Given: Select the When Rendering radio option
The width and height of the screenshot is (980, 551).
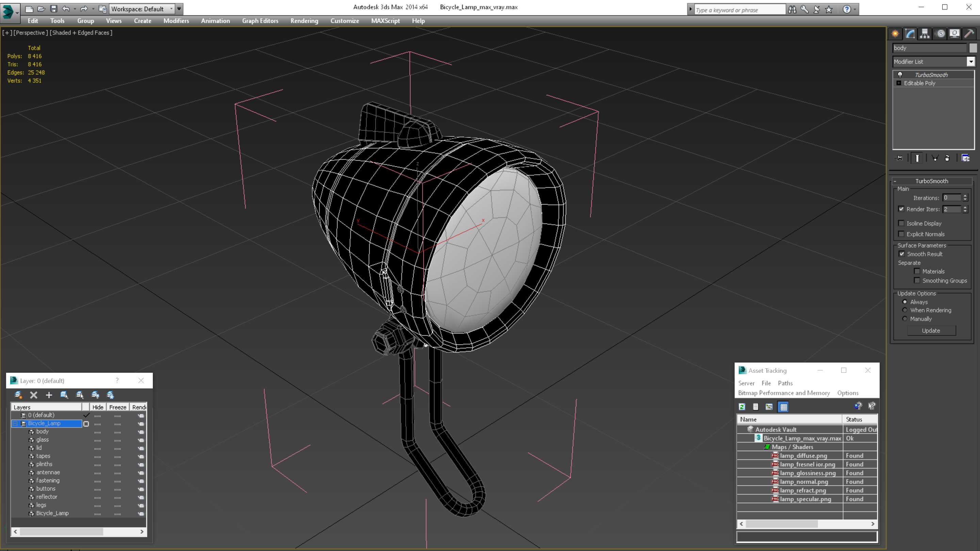Looking at the screenshot, I should [x=905, y=310].
